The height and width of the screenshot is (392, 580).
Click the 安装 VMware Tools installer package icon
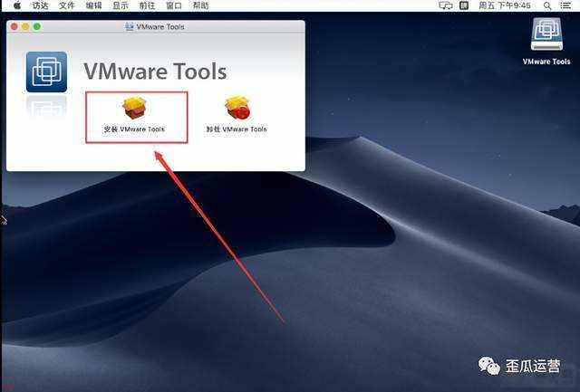click(x=135, y=108)
